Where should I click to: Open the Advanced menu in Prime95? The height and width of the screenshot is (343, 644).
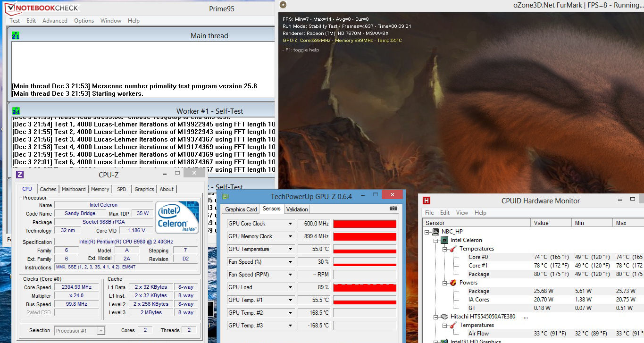(55, 21)
